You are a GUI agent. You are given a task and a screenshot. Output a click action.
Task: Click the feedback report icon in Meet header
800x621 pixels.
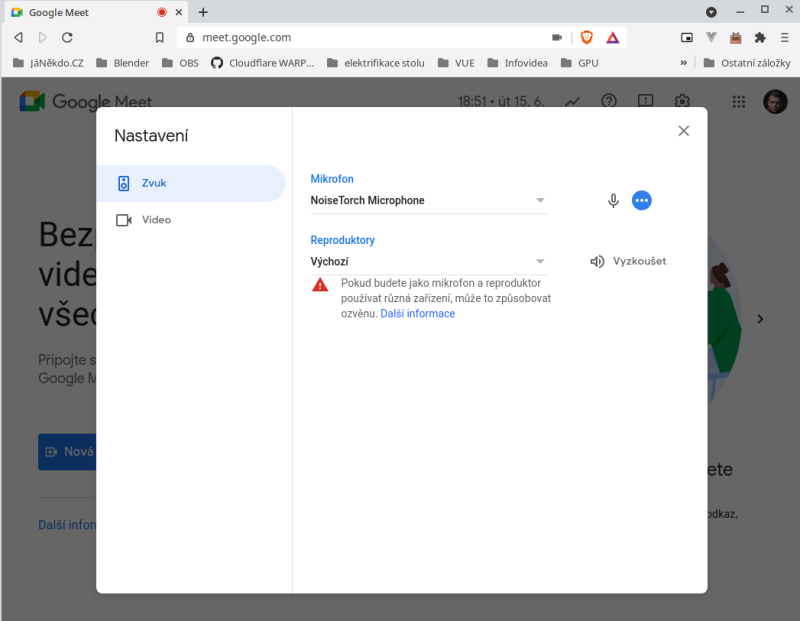pyautogui.click(x=645, y=101)
